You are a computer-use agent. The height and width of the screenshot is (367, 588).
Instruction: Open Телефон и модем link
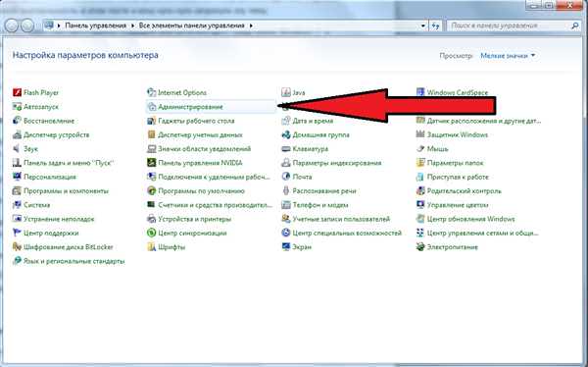tap(320, 205)
